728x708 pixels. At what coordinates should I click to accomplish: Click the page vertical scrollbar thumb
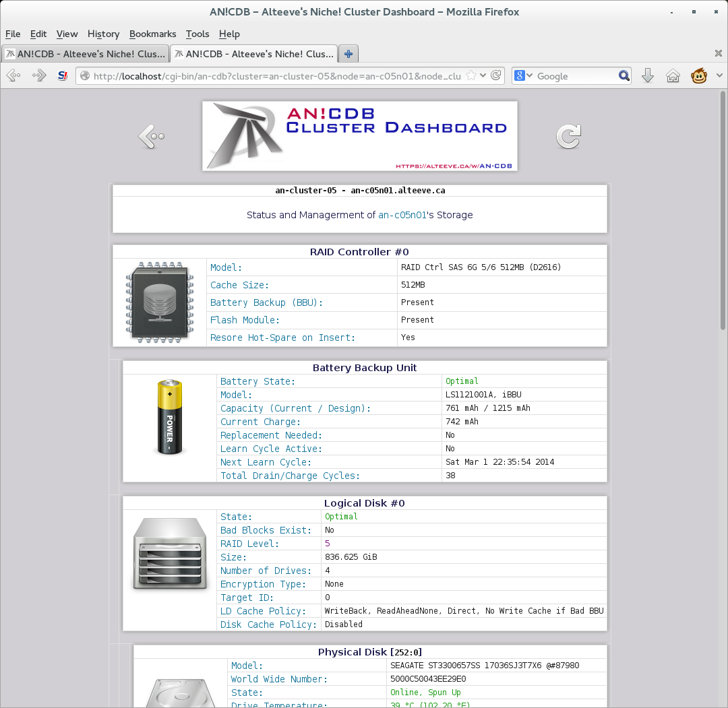pyautogui.click(x=723, y=210)
